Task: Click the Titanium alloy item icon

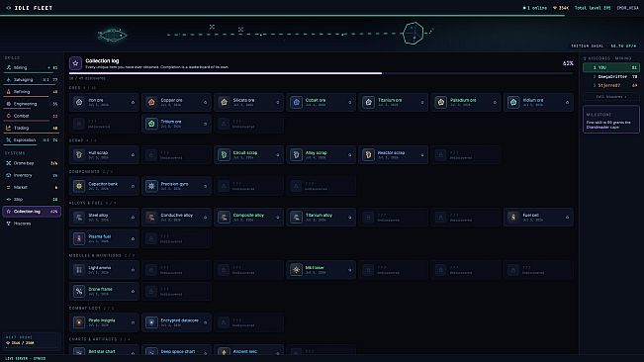Action: pyautogui.click(x=296, y=218)
